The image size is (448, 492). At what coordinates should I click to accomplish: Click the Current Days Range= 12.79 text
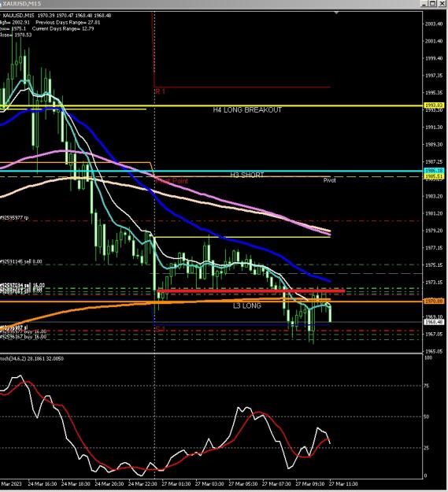[63, 28]
